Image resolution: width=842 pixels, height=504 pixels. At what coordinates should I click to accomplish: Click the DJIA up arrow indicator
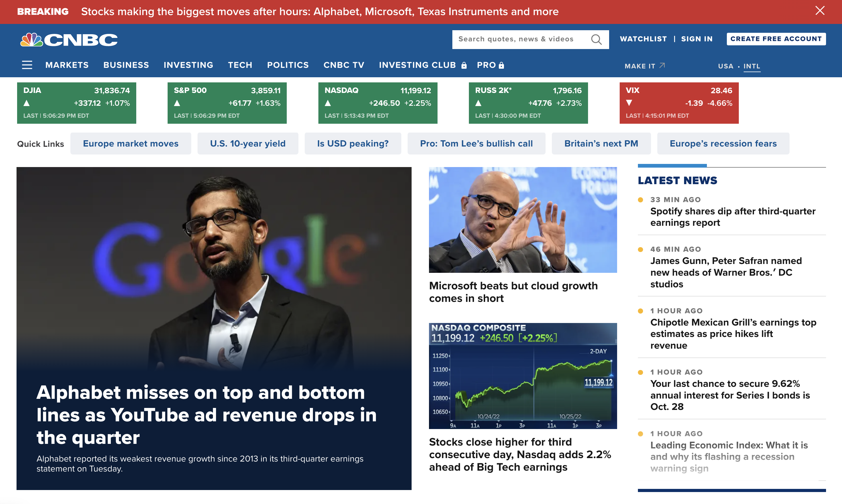27,103
